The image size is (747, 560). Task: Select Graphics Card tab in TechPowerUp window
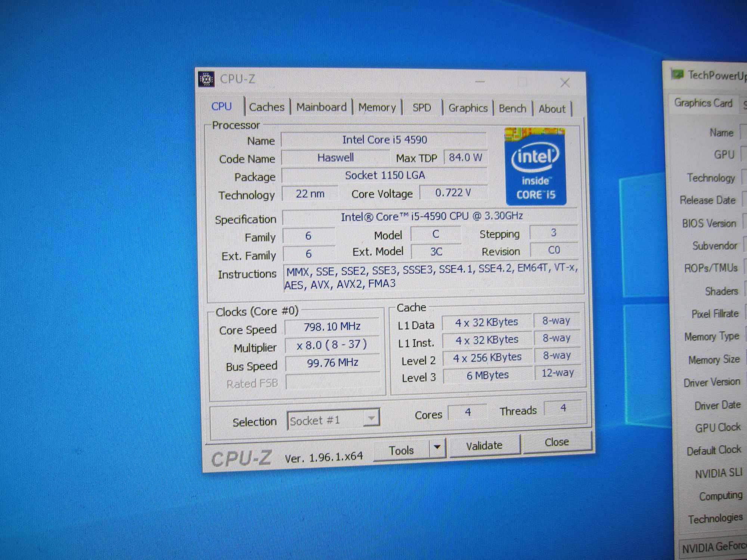[x=703, y=103]
